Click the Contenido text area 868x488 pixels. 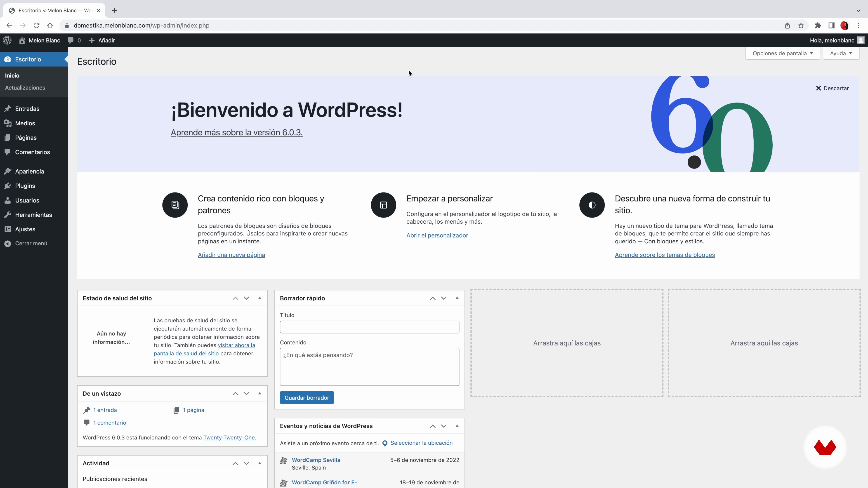[x=369, y=367]
